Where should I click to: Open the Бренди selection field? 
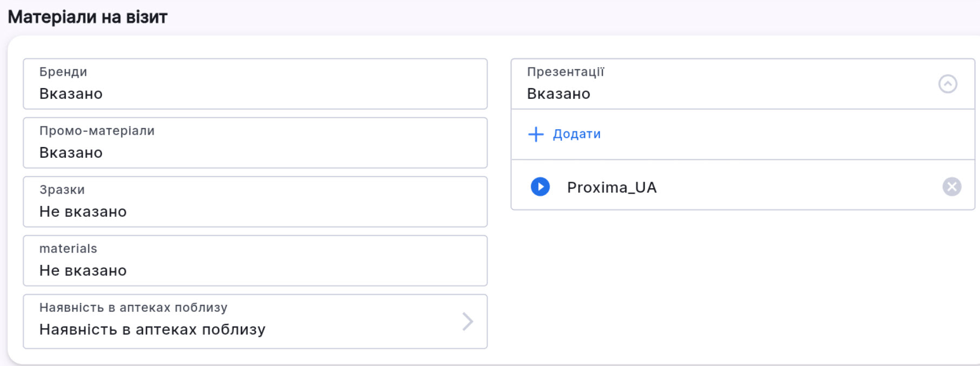point(254,84)
